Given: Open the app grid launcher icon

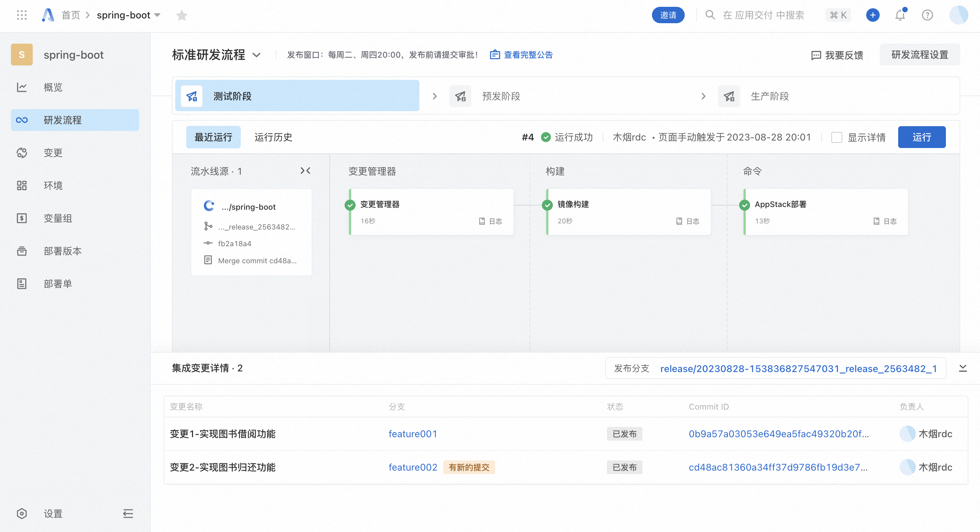Looking at the screenshot, I should tap(22, 15).
